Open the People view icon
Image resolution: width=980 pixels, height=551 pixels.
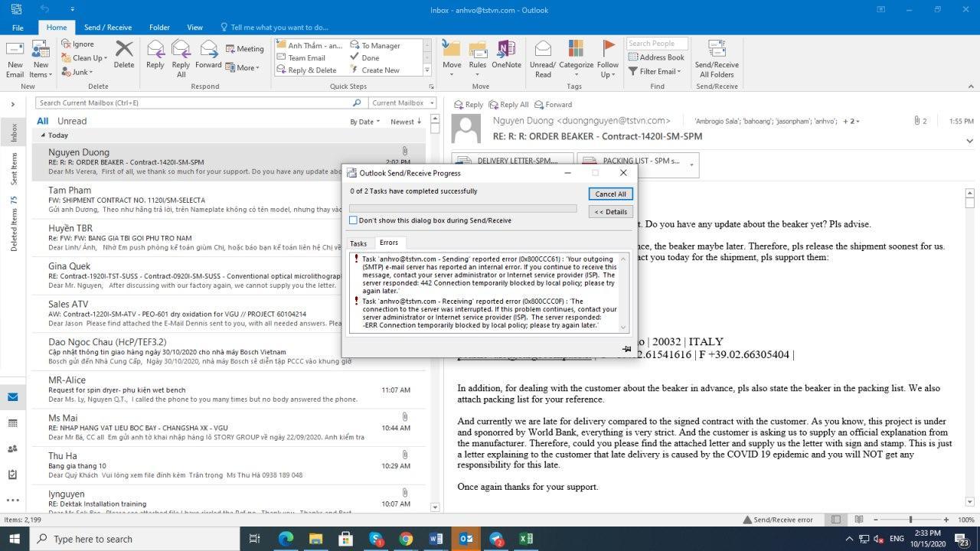click(13, 449)
